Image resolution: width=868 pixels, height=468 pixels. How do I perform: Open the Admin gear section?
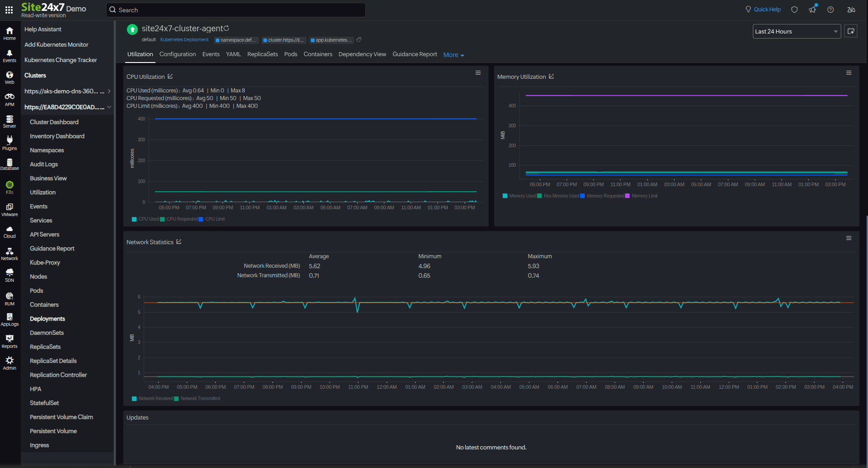point(10,363)
